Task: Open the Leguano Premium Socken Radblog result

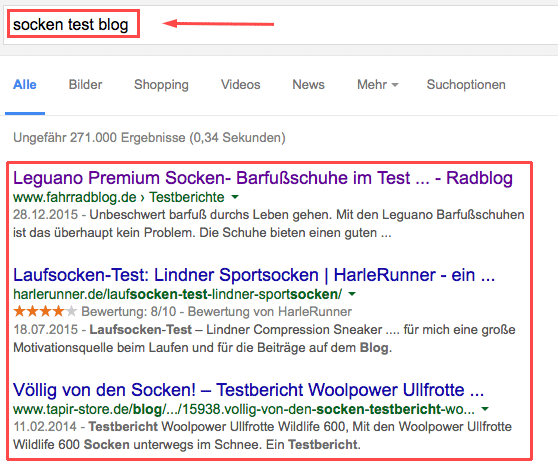Action: (263, 178)
